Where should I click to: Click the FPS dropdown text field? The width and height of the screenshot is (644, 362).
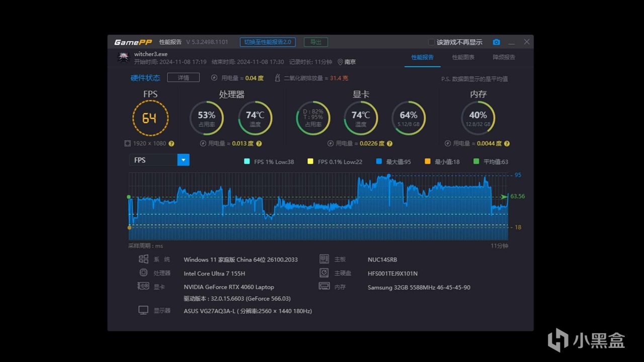point(153,160)
